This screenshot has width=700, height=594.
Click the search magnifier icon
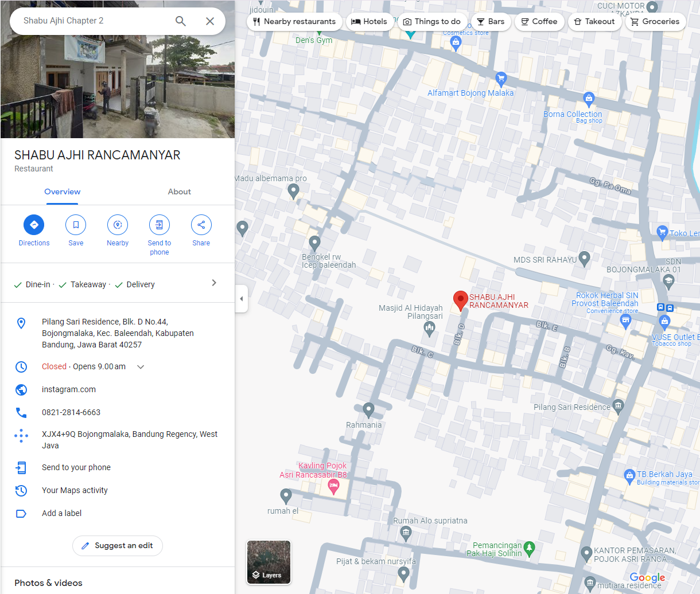click(181, 21)
